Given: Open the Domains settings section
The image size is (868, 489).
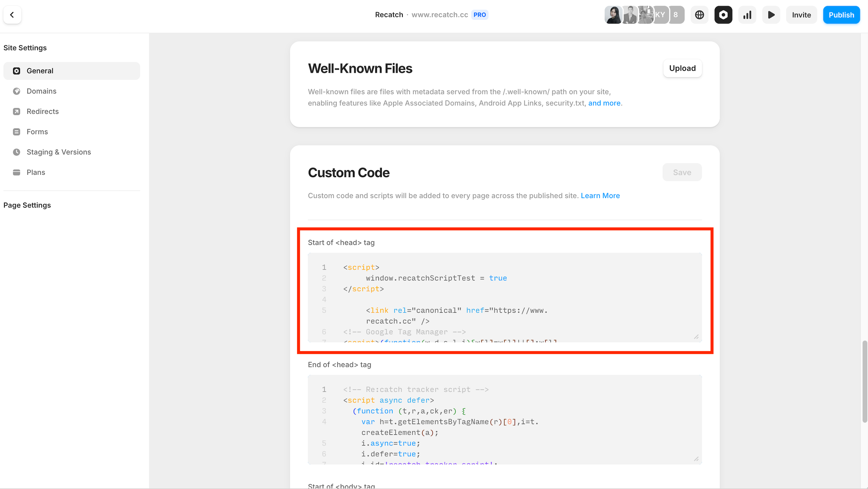Looking at the screenshot, I should [41, 91].
